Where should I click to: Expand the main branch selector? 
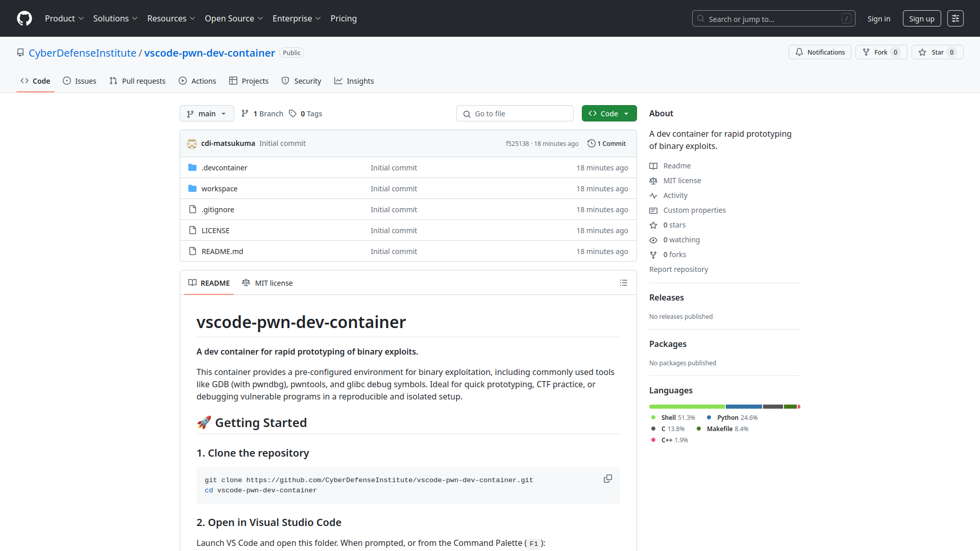(207, 113)
